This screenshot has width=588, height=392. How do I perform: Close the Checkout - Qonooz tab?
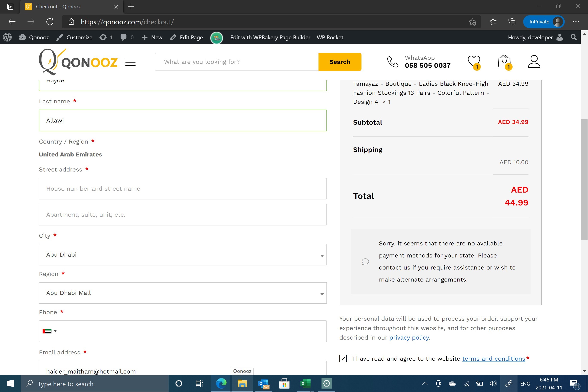click(116, 7)
